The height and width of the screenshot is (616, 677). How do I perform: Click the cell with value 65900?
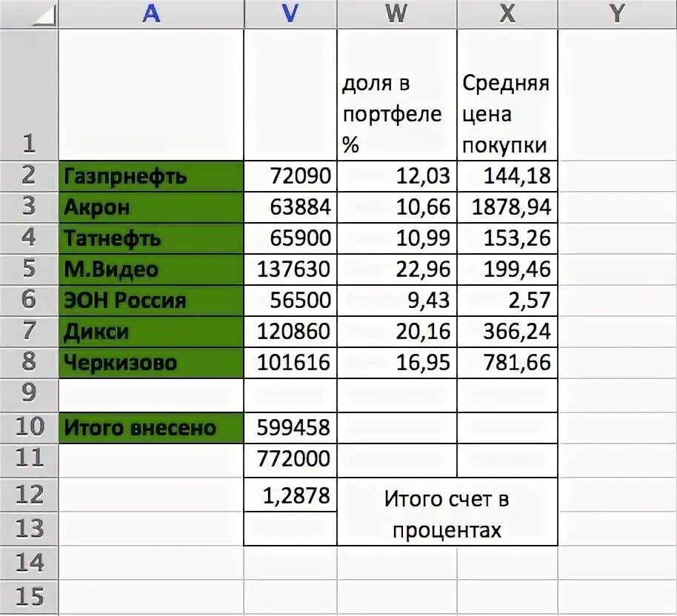(x=290, y=238)
